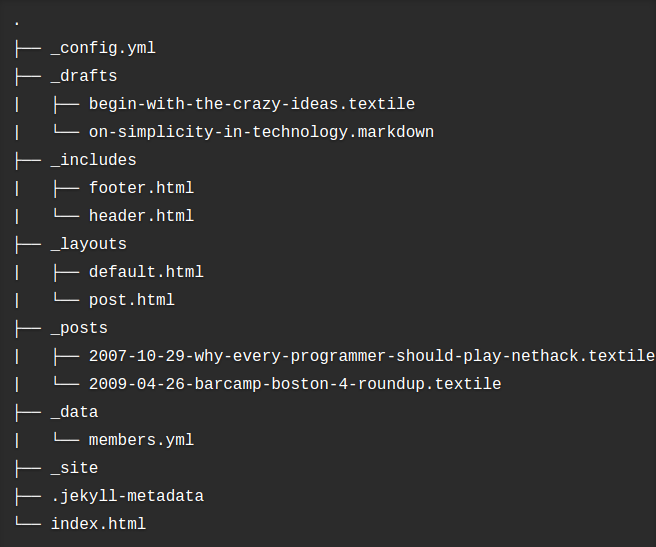Click the _includes directory label
656x547 pixels.
94,160
